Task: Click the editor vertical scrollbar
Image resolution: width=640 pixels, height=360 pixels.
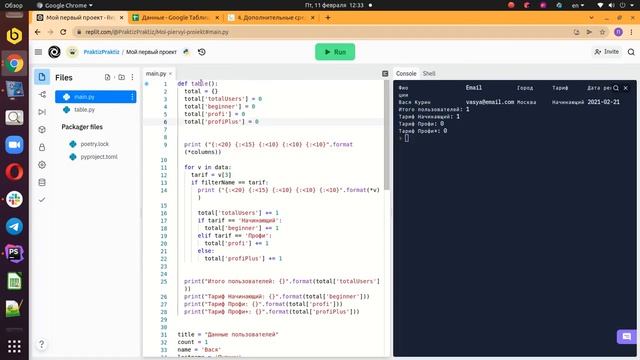Action: tap(386, 135)
